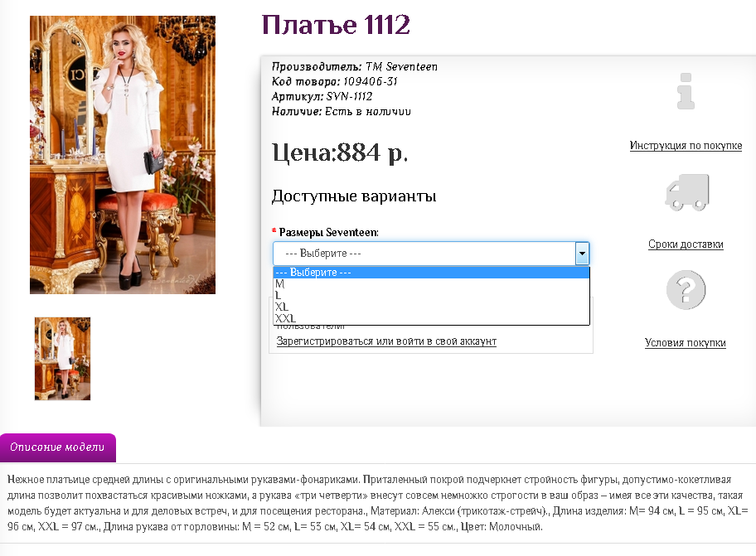Open the Сроки доставки link

(x=686, y=244)
